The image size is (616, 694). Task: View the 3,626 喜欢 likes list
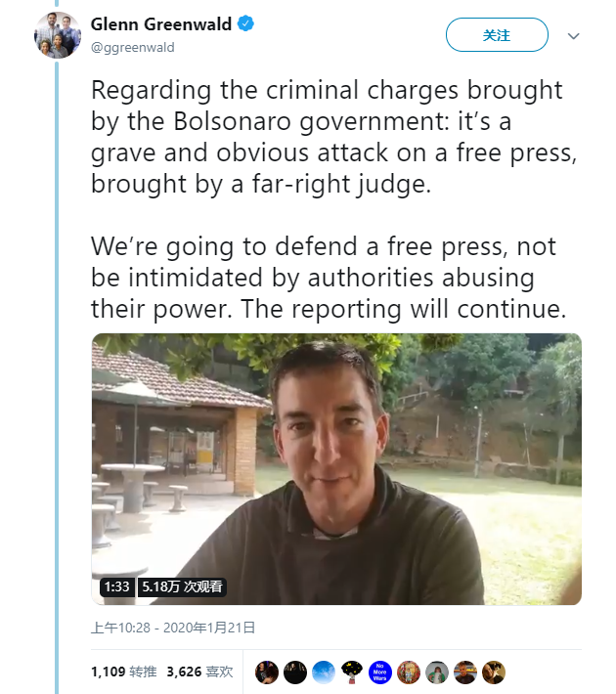click(x=199, y=672)
